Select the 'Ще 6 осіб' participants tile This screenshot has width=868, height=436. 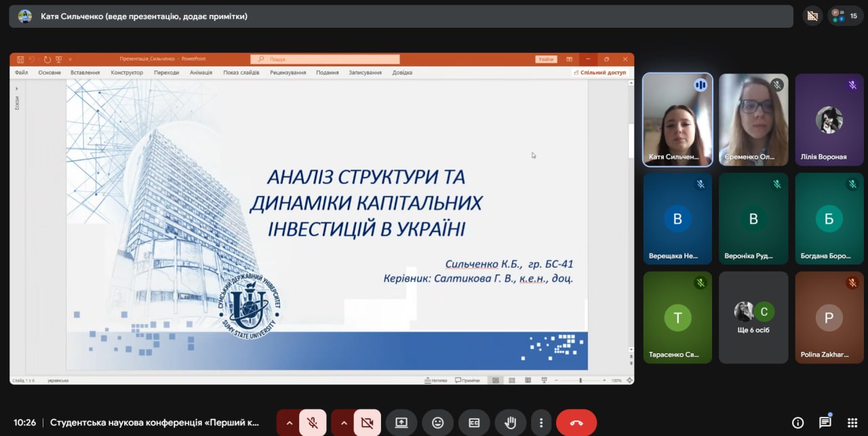pos(753,317)
